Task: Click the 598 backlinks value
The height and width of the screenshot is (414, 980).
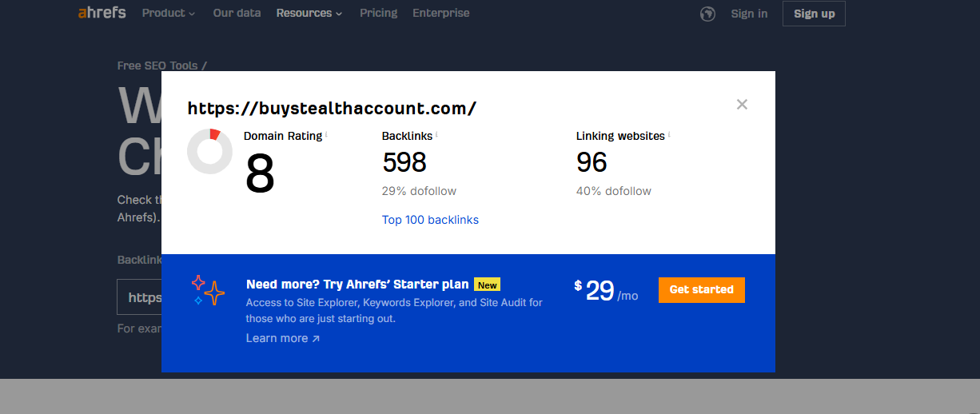Action: (404, 162)
